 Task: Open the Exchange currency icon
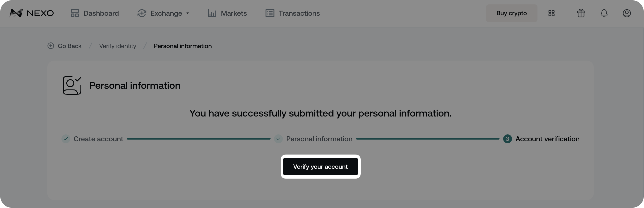coord(142,13)
